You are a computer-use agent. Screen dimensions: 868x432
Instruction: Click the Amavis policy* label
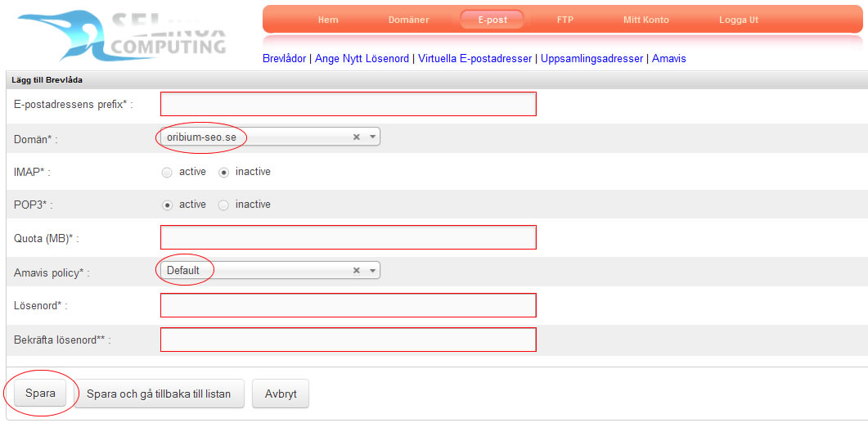pyautogui.click(x=52, y=273)
